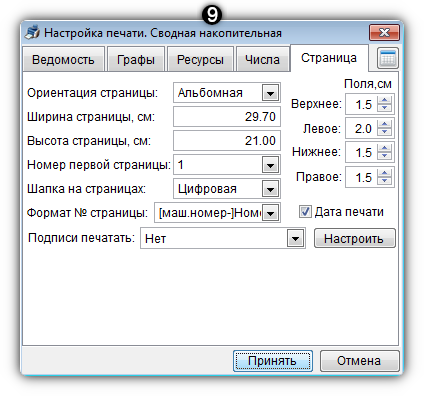Screen dimensions: 424x396
Task: Expand the Подписи печатать dropdown
Action: (295, 238)
